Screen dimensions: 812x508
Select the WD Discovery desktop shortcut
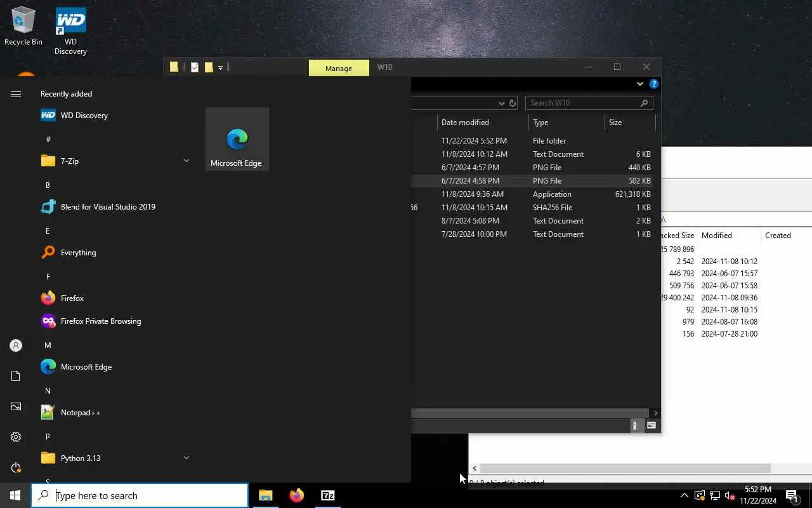coord(70,32)
